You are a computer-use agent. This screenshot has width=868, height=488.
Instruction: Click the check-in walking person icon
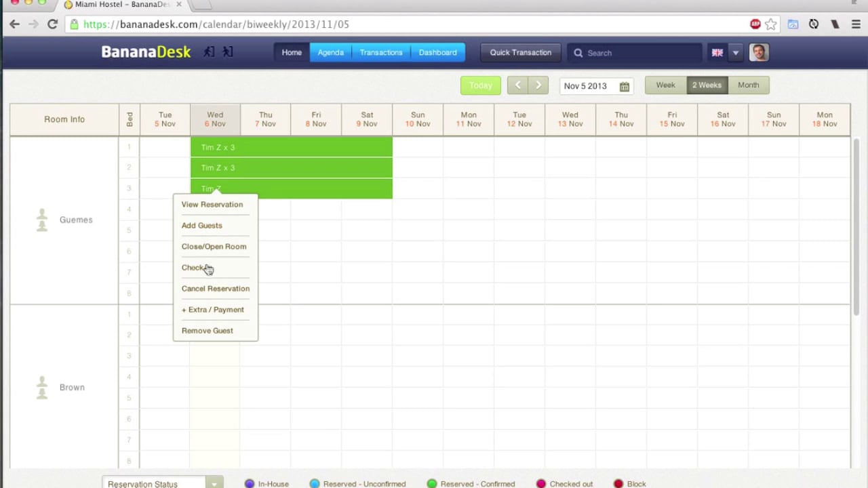click(x=209, y=52)
